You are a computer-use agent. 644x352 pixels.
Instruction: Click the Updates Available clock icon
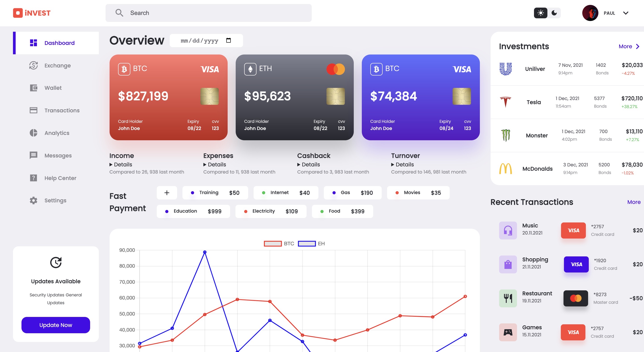[x=56, y=262]
